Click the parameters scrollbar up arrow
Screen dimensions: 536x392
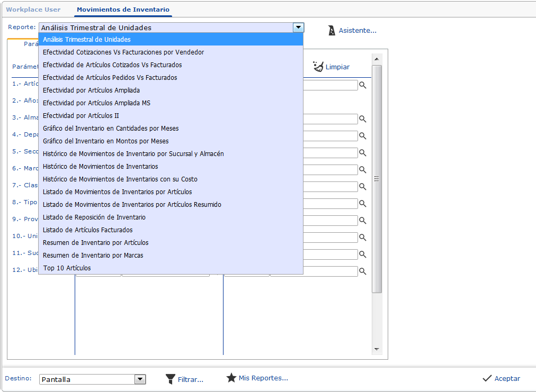tap(377, 59)
